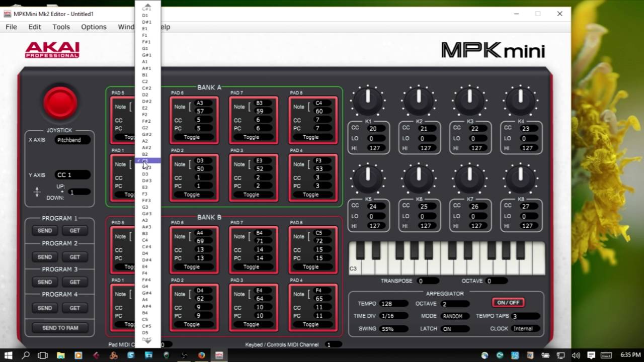Click the scroll-up arrow atop the note list

147,5
